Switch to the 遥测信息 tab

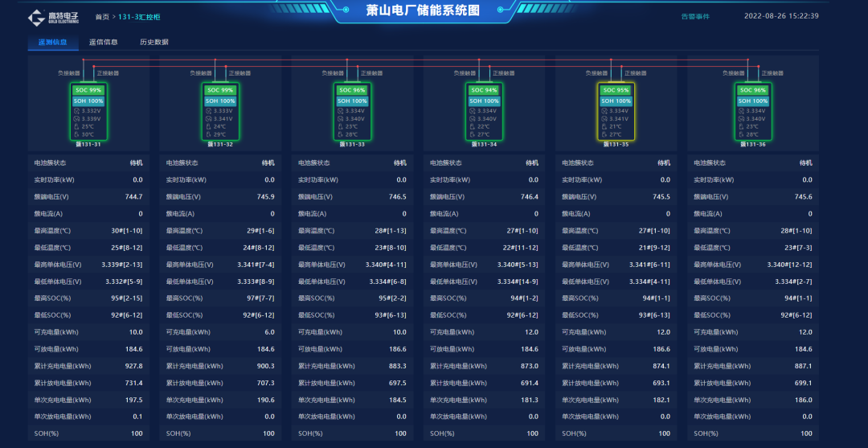pos(53,42)
